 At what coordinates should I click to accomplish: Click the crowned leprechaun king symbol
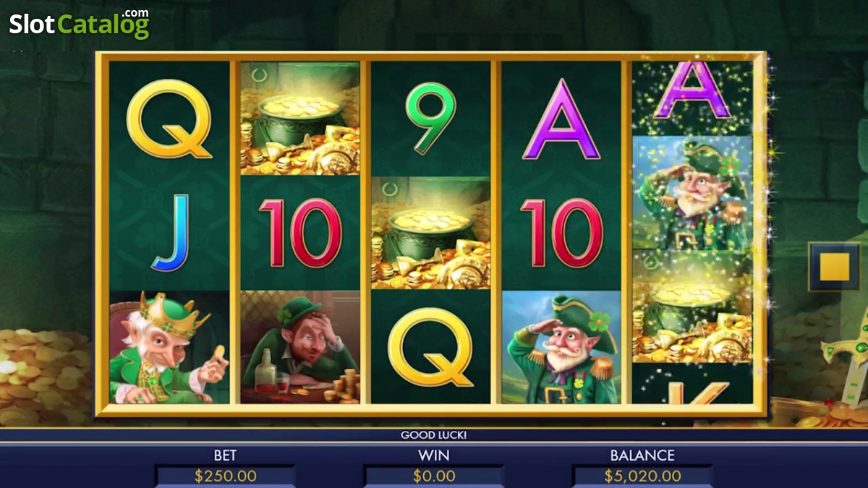[169, 347]
